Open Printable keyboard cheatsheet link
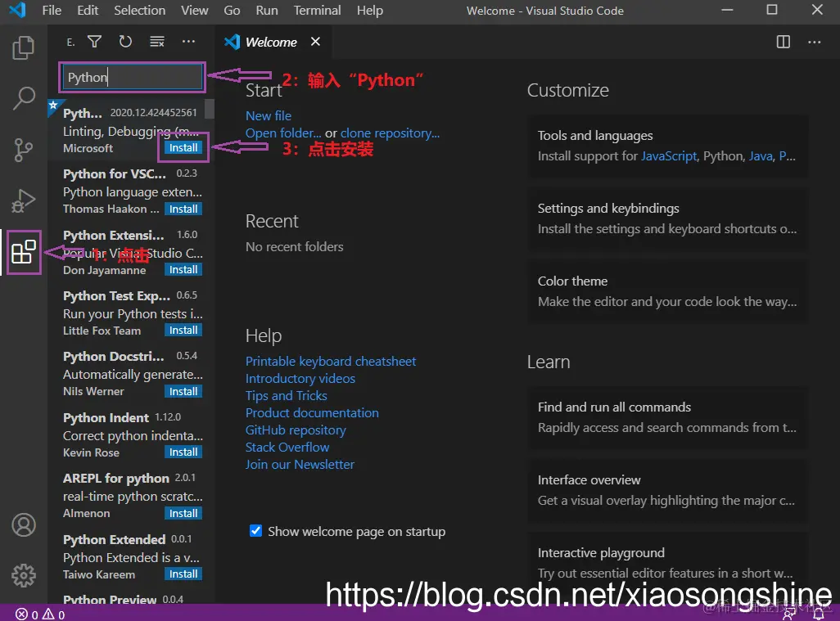The image size is (840, 621). point(331,362)
